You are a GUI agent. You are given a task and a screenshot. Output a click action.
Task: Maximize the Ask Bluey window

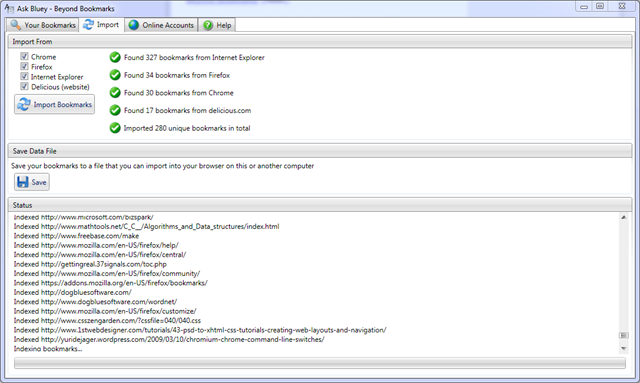coord(600,6)
